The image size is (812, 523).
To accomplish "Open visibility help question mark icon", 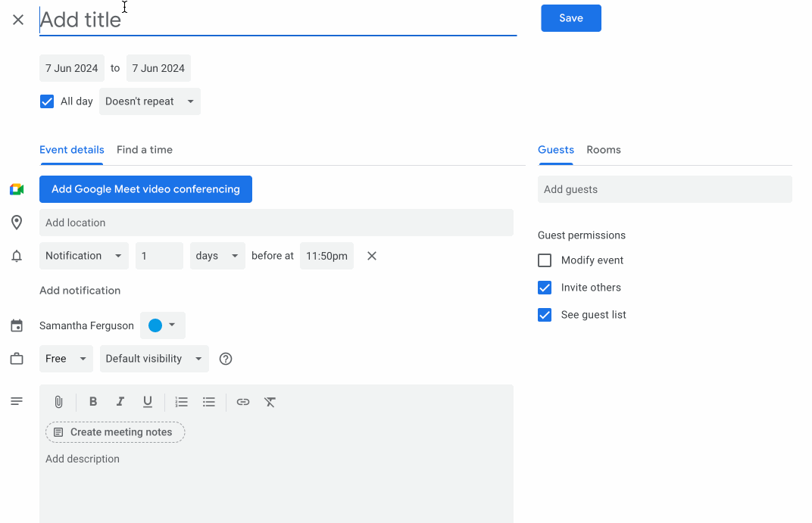I will click(225, 359).
